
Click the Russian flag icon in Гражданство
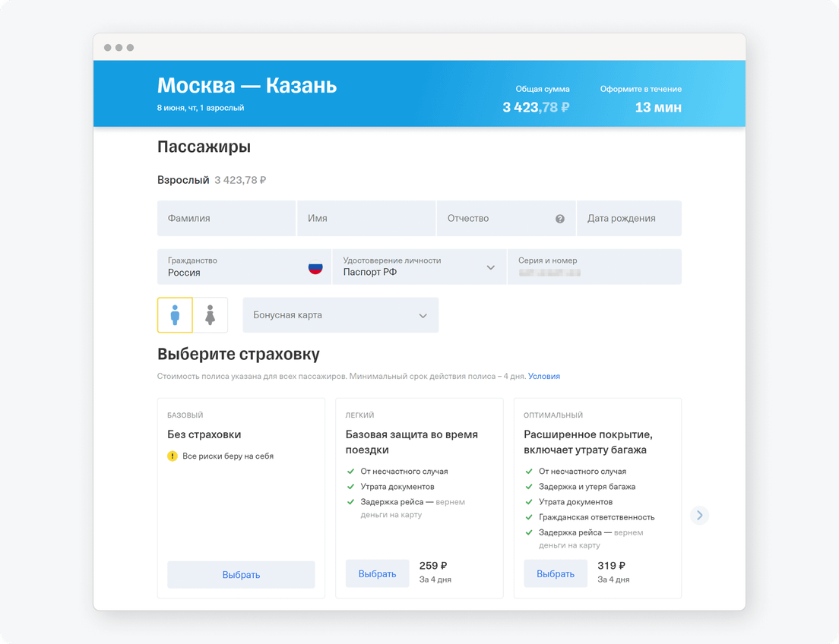pyautogui.click(x=315, y=267)
